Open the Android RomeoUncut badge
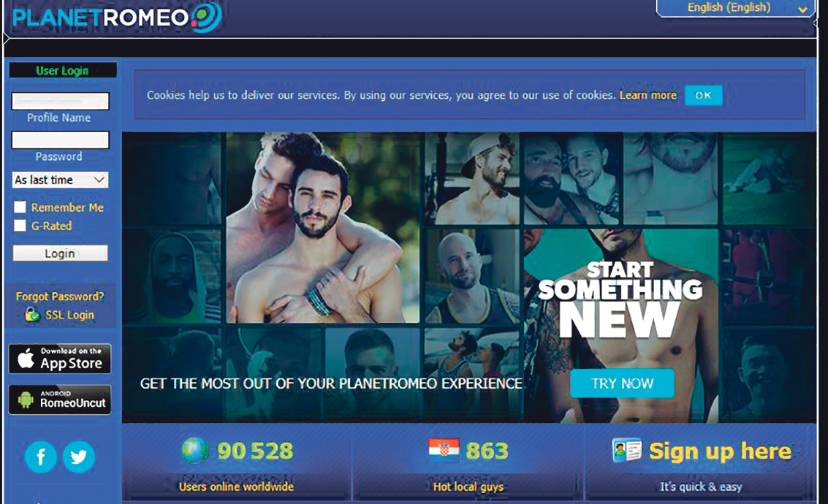This screenshot has width=828, height=504. tap(60, 400)
